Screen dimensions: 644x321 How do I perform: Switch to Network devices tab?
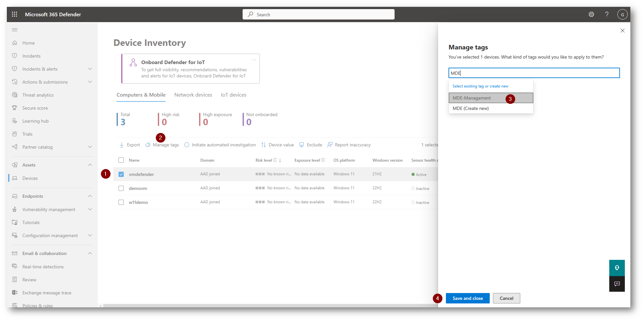click(x=193, y=95)
